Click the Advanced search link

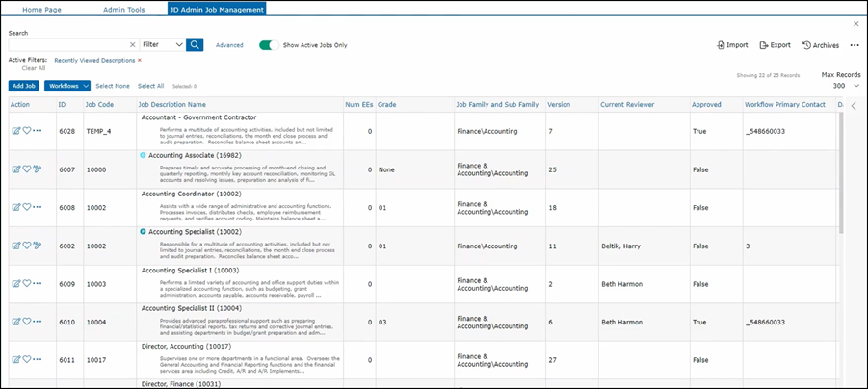coord(229,44)
